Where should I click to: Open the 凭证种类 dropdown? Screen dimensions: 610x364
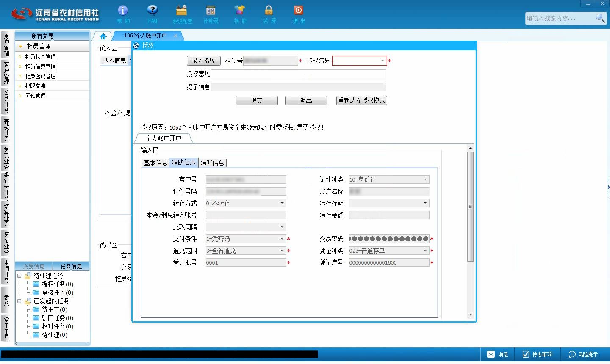click(x=425, y=251)
